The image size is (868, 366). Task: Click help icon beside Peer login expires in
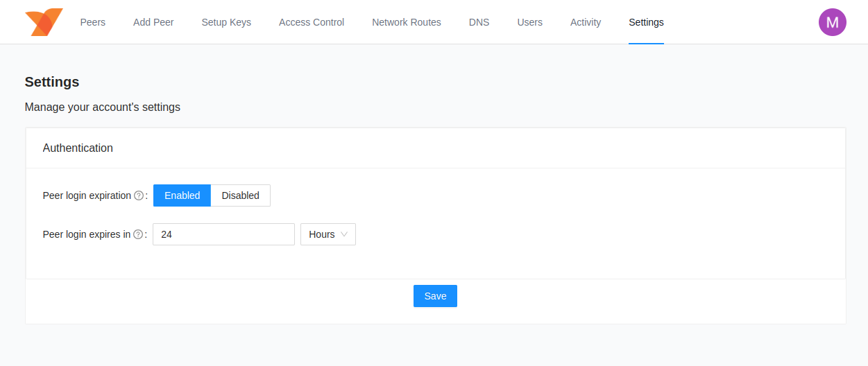[x=138, y=234]
